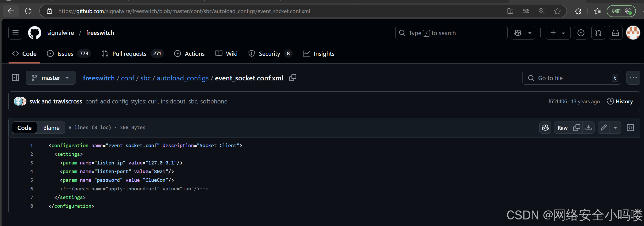Open notifications inbox icon

(615, 33)
